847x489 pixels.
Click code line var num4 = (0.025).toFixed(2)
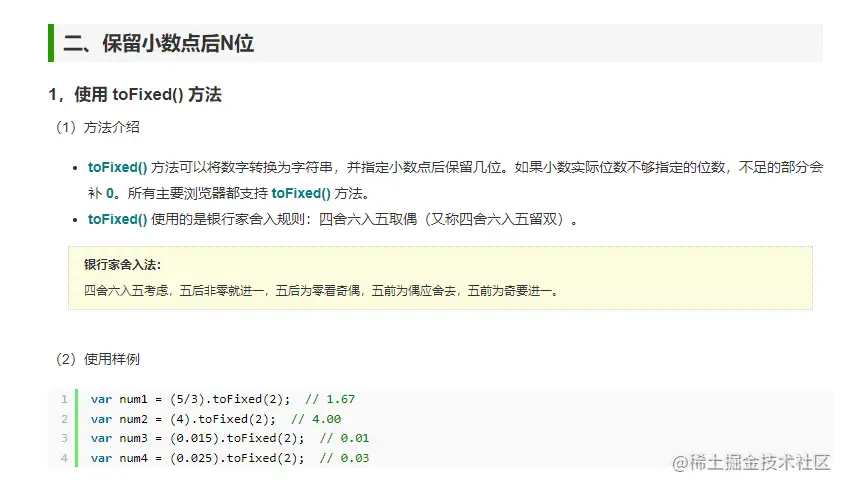click(198, 458)
